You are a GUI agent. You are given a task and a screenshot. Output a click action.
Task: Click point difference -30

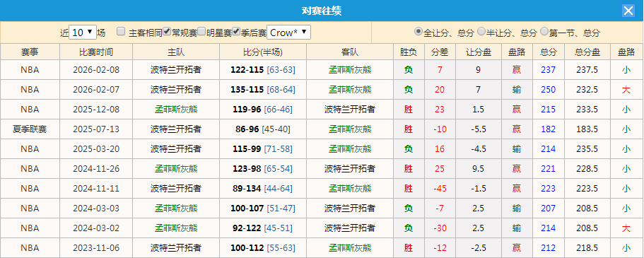coord(440,228)
